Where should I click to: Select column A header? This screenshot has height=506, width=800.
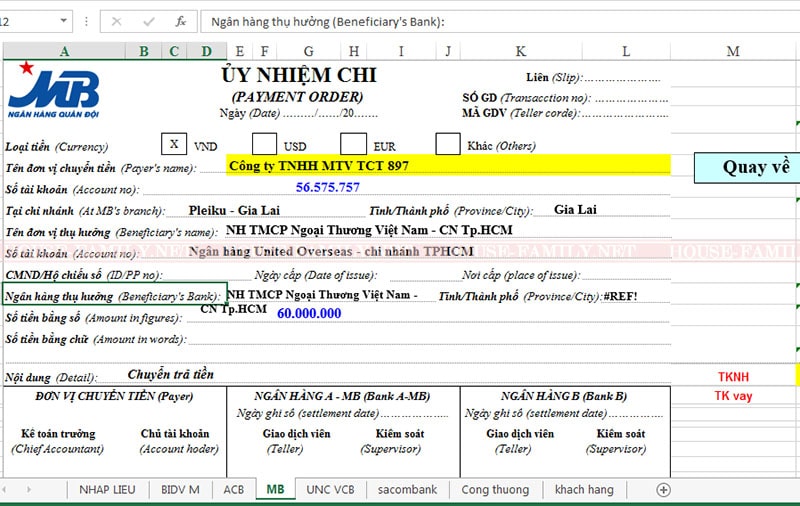[64, 51]
